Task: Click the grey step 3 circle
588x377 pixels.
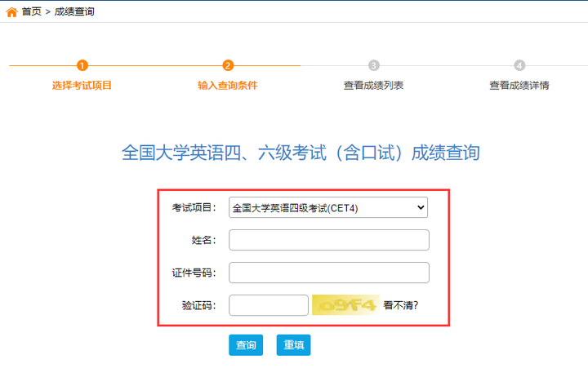Action: (373, 65)
